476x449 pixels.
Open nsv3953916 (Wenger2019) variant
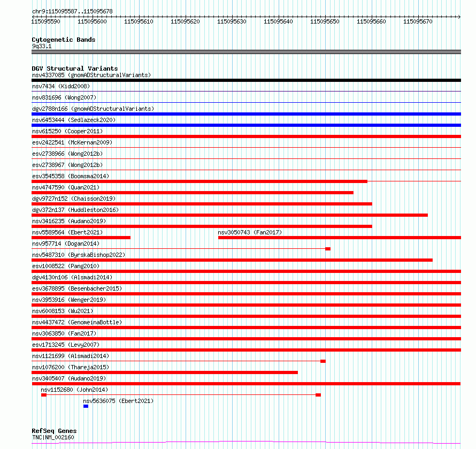tap(69, 300)
